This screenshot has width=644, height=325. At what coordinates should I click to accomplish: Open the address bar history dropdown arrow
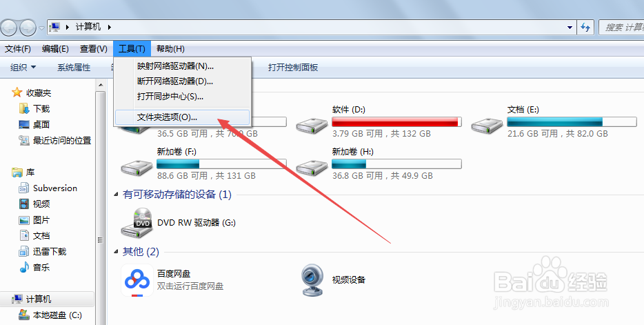[570, 28]
